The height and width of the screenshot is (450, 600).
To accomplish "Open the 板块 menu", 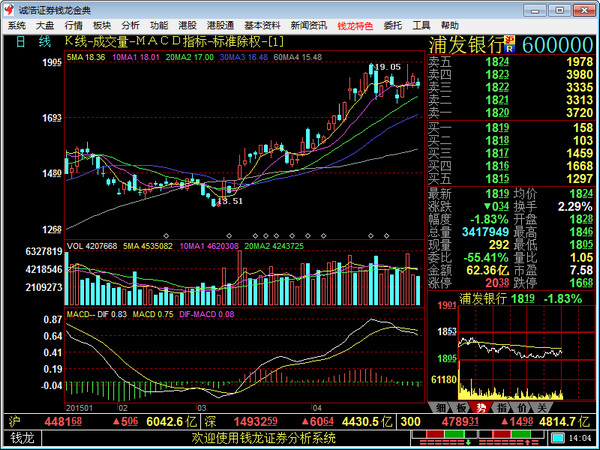I will point(102,26).
